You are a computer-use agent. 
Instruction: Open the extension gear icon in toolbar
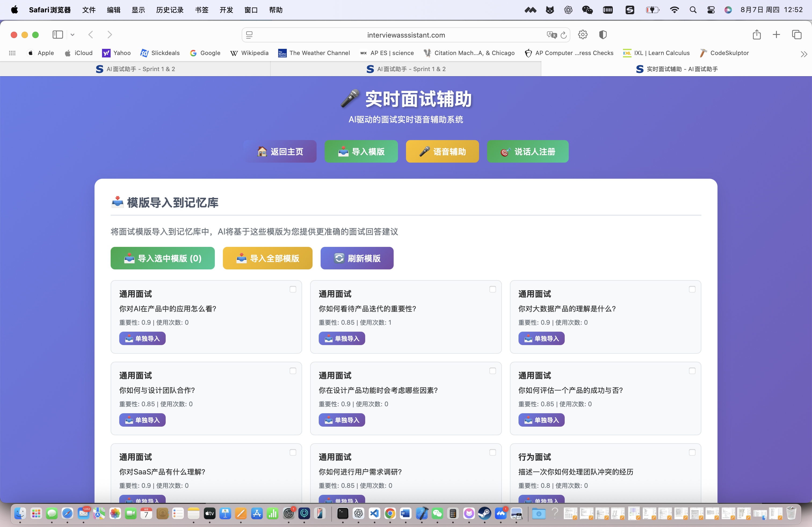click(583, 35)
